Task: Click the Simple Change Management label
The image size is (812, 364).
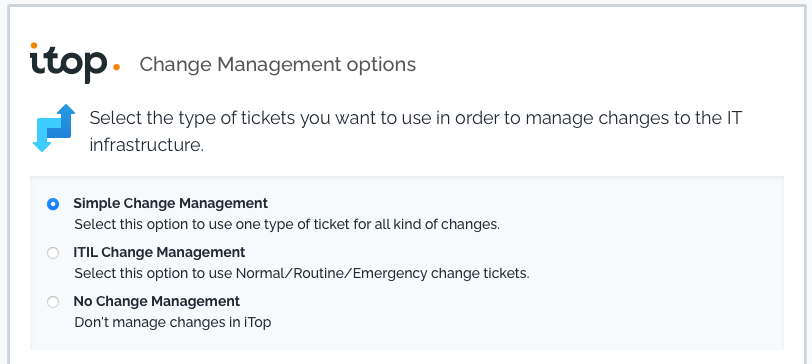Action: (x=170, y=203)
